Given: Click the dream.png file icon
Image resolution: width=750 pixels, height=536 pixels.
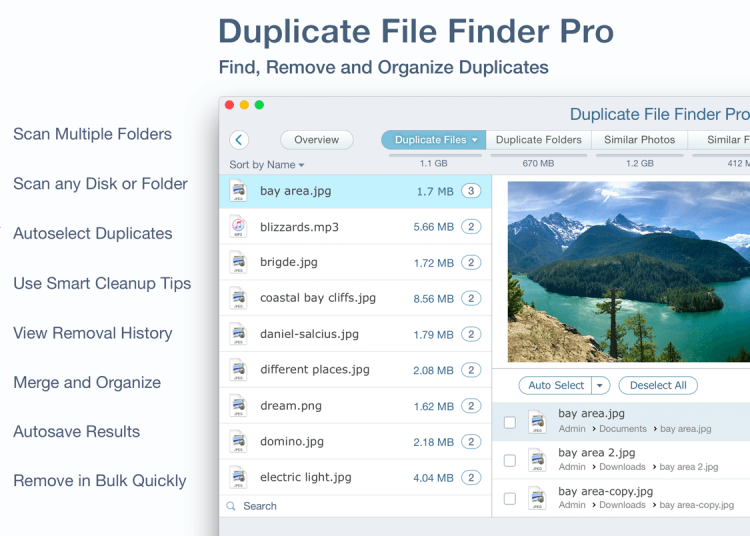Looking at the screenshot, I should pos(238,406).
